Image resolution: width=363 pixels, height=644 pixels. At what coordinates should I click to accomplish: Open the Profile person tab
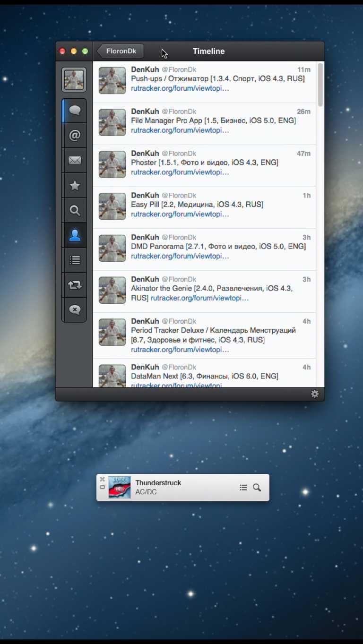tap(75, 235)
